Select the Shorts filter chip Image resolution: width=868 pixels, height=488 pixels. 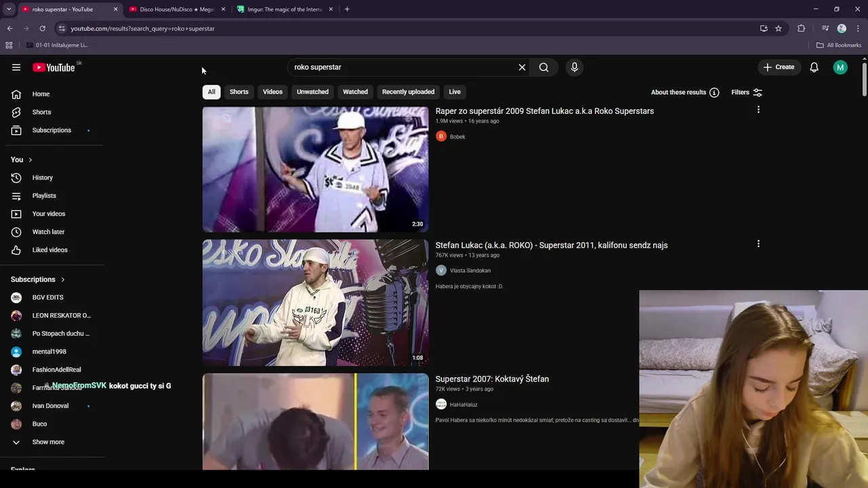pos(239,92)
